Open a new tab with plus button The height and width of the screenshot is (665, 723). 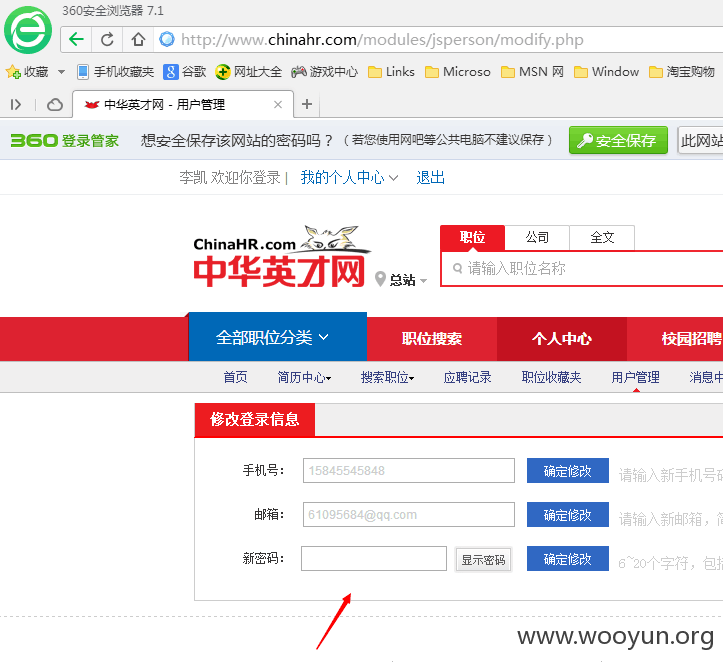point(307,104)
